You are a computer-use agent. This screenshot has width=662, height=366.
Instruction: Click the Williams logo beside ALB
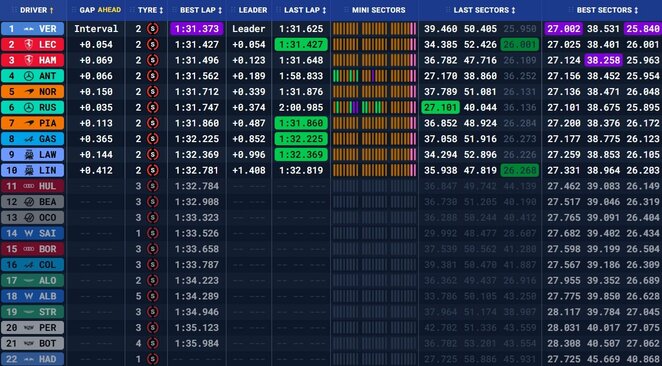tap(29, 296)
